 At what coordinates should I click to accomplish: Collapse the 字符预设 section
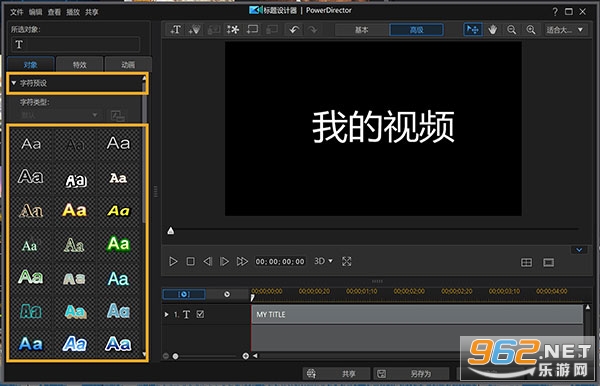(14, 83)
